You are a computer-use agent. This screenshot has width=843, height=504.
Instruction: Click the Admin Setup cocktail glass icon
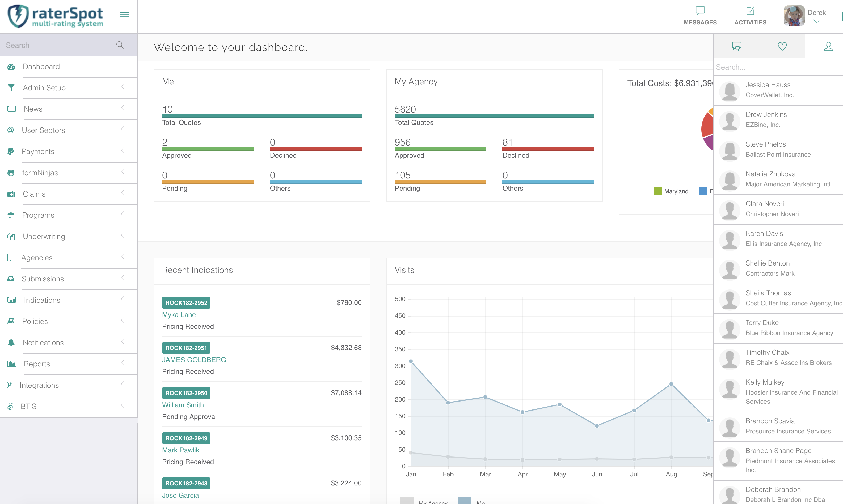pos(11,88)
